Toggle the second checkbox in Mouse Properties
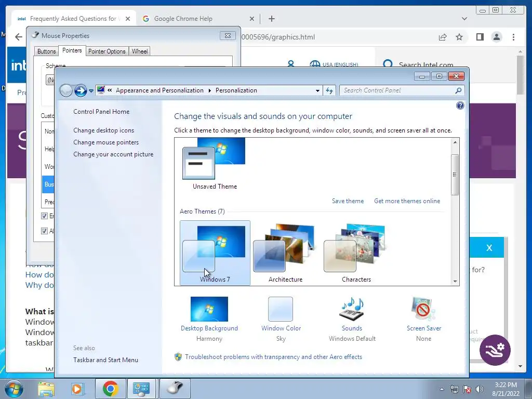 click(x=44, y=231)
